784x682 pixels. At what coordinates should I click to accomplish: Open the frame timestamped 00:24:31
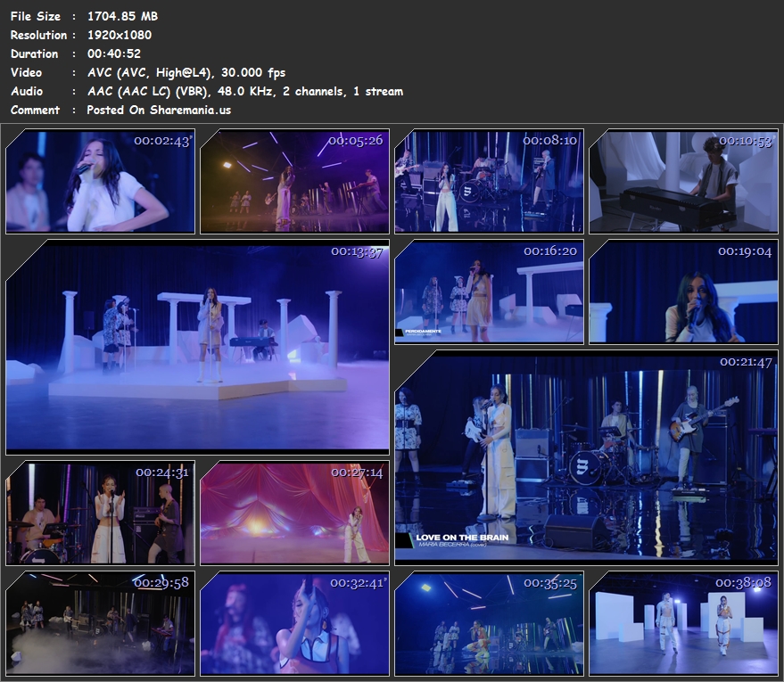(100, 514)
